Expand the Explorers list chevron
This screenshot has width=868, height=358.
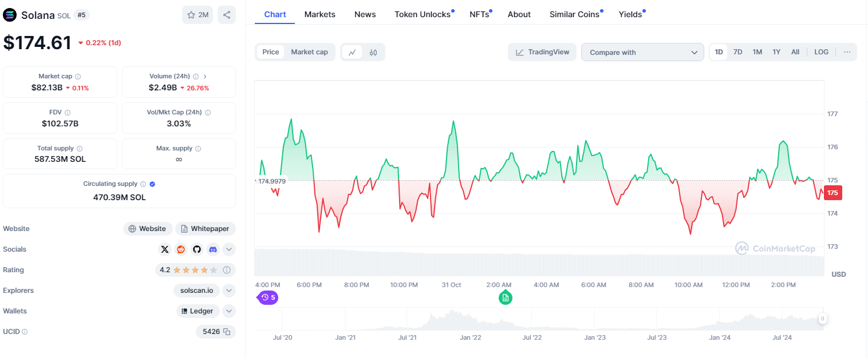pos(229,290)
